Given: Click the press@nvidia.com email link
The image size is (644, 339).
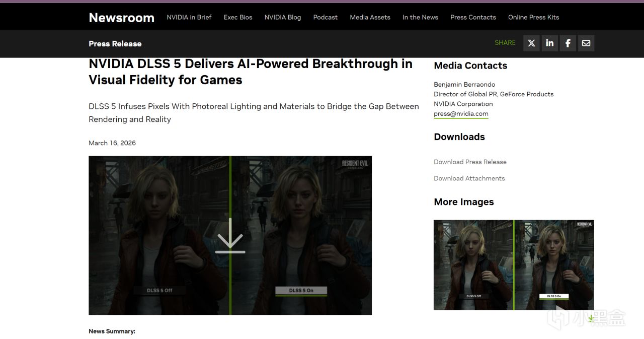Looking at the screenshot, I should 461,114.
